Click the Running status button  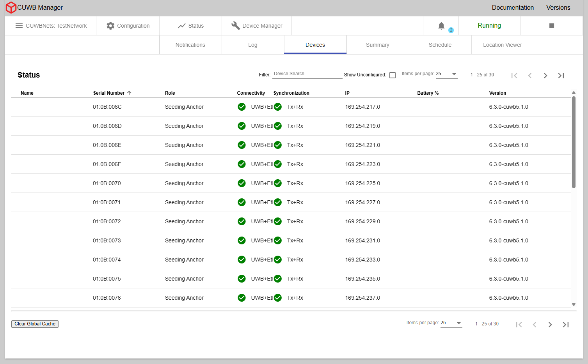(x=489, y=26)
